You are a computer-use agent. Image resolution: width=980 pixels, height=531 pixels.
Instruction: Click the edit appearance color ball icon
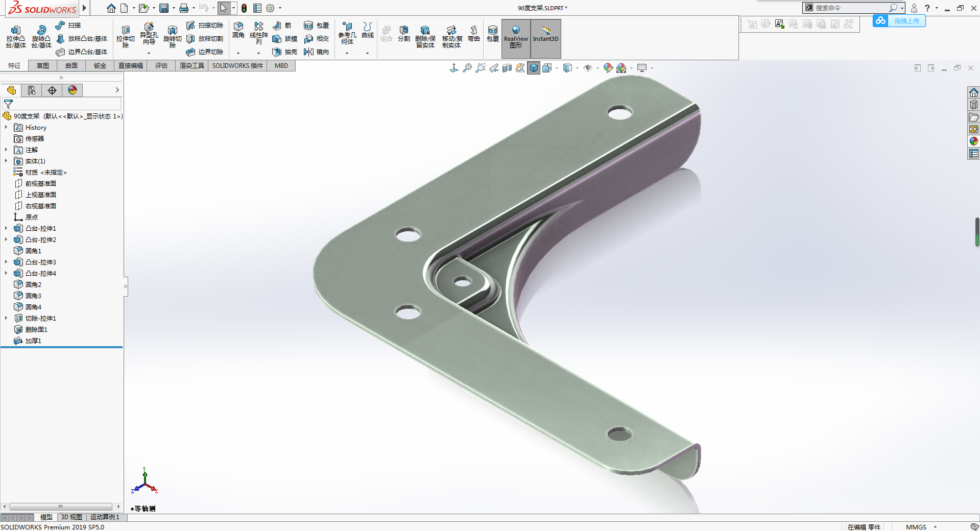(x=608, y=68)
